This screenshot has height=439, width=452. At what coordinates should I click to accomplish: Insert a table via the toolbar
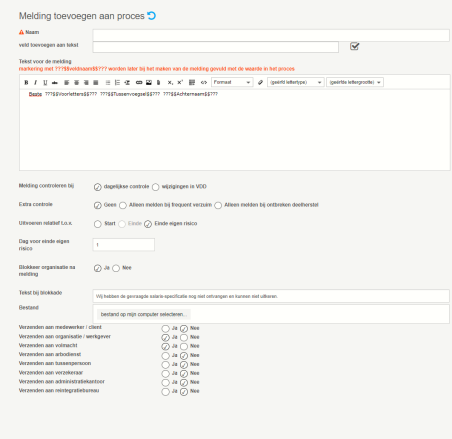coord(192,82)
